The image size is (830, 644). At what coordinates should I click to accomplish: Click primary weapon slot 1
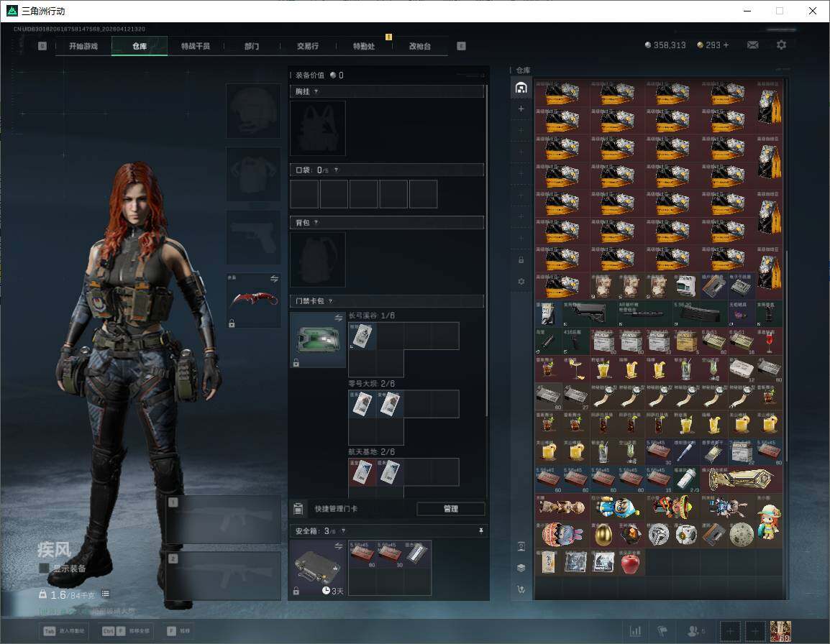(x=224, y=519)
